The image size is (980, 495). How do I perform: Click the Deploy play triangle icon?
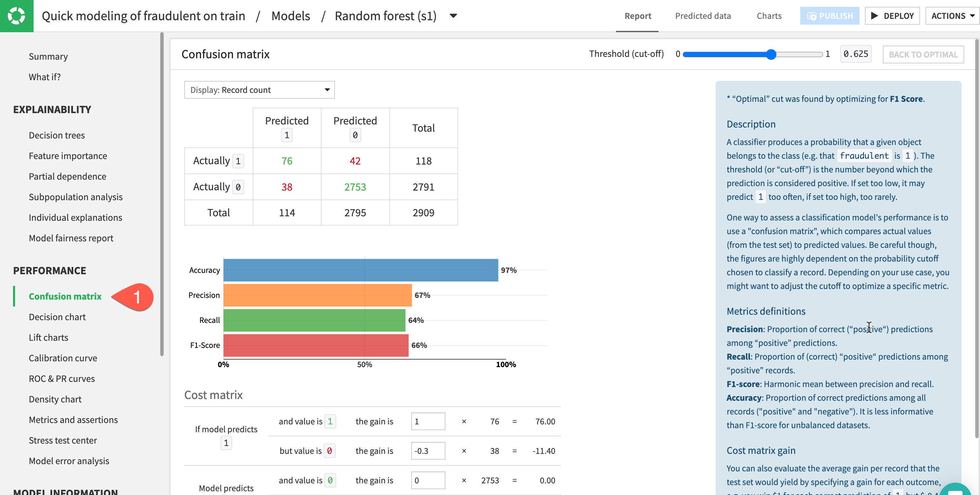[874, 16]
